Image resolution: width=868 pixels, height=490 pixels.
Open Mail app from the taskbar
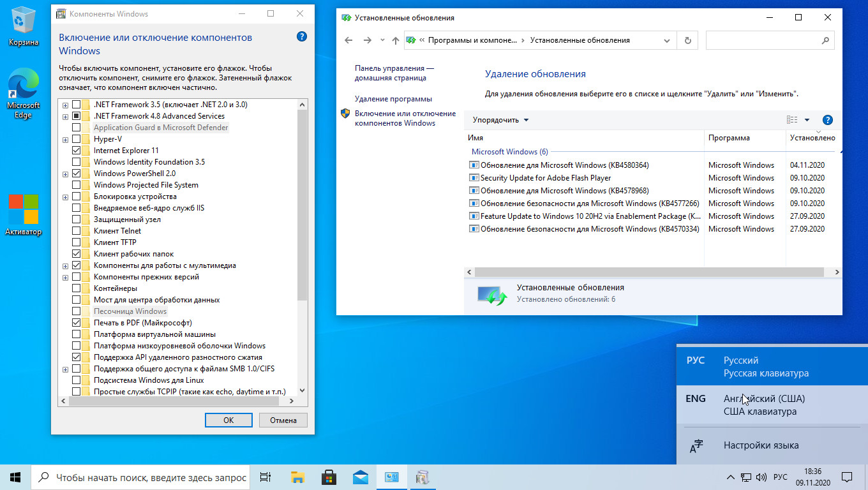[x=360, y=477]
